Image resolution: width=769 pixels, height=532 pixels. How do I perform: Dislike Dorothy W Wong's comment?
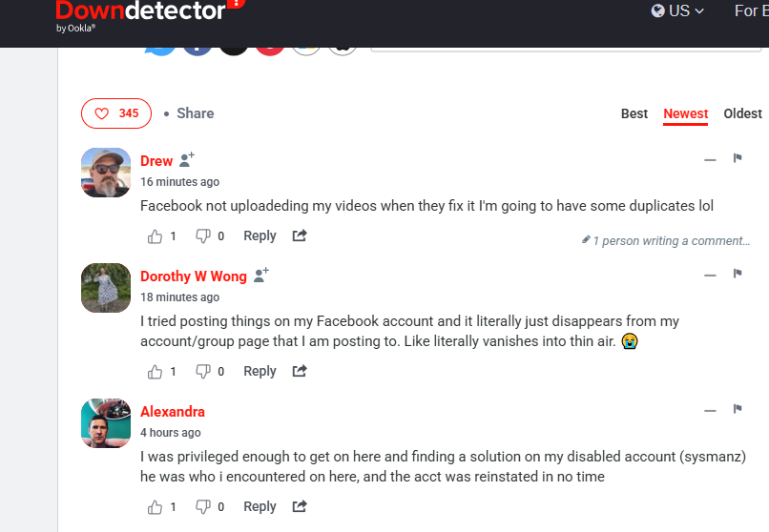[x=203, y=371]
